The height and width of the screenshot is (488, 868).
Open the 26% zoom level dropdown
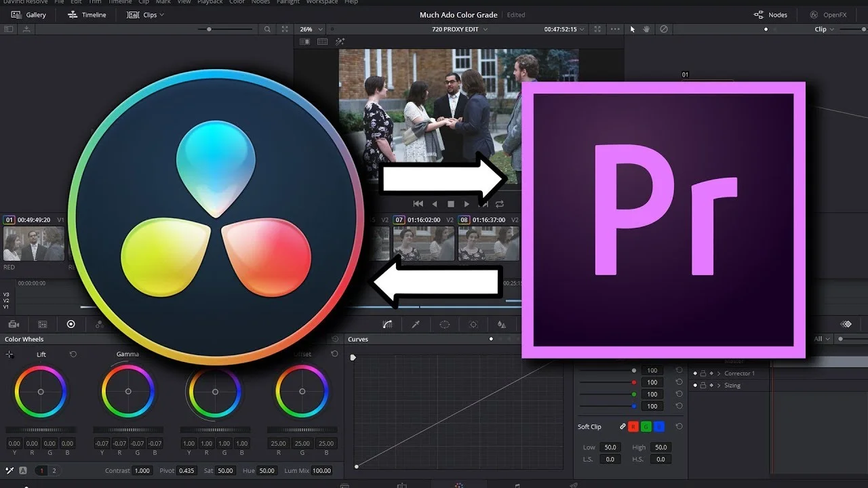310,29
